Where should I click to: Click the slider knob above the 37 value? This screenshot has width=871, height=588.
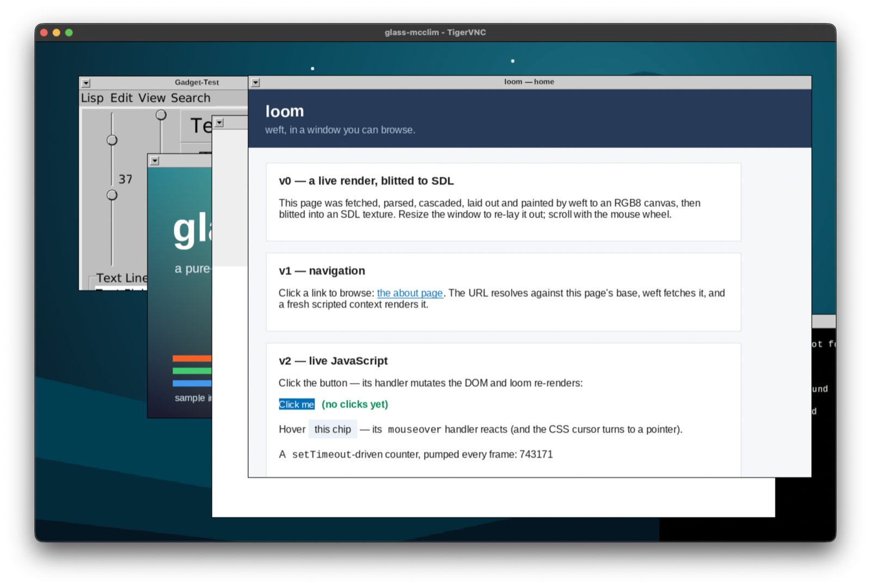pyautogui.click(x=112, y=140)
